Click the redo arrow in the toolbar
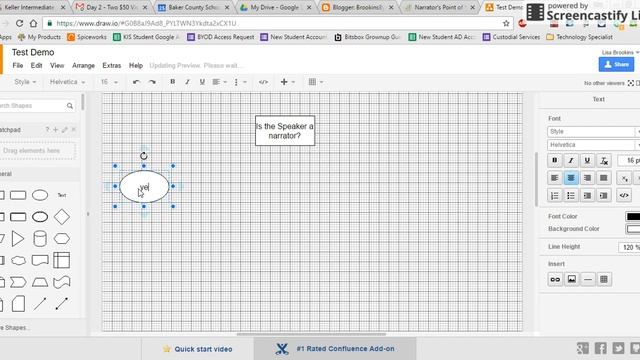 click(x=152, y=82)
